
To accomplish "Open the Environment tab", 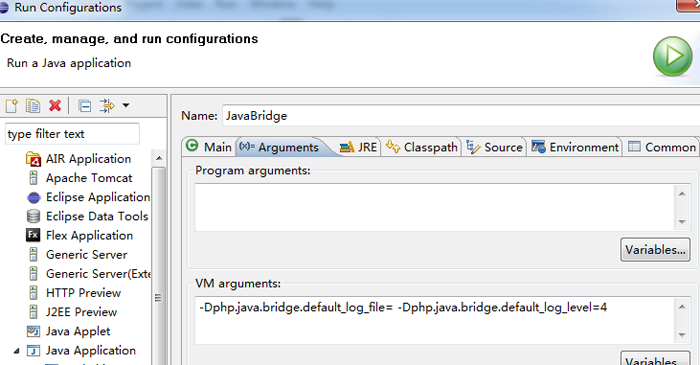I will tap(575, 147).
